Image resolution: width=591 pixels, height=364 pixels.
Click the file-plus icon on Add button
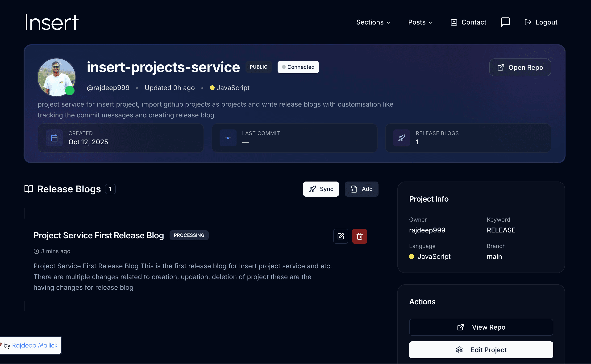[x=354, y=189]
